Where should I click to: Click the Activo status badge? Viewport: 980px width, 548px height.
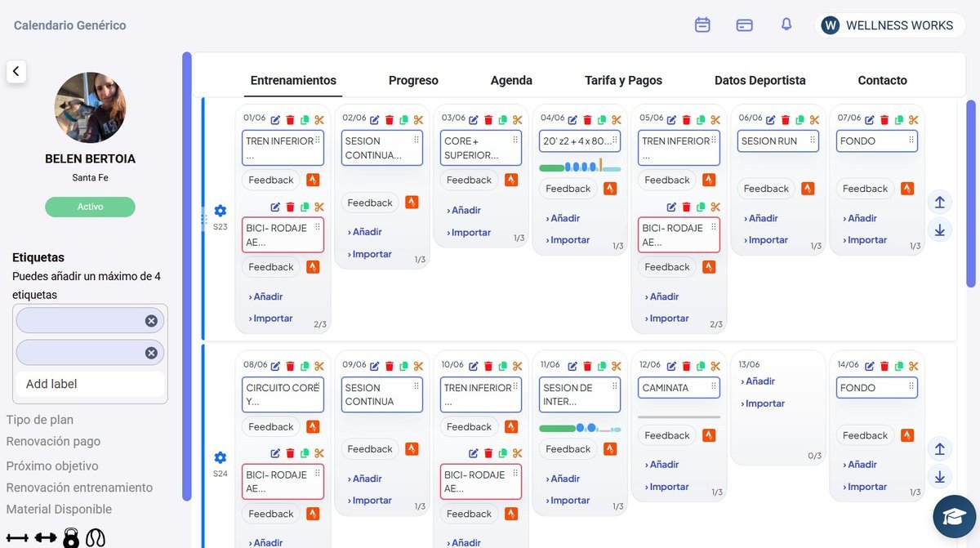tap(90, 207)
